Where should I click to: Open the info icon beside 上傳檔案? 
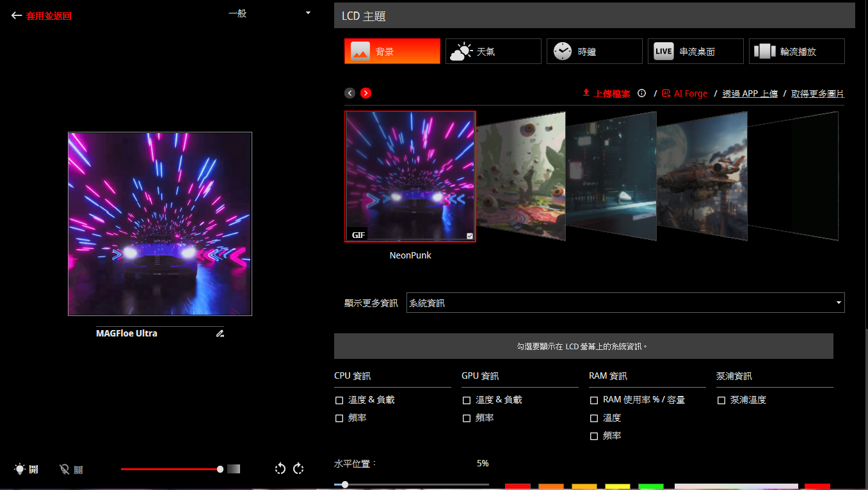pyautogui.click(x=642, y=93)
